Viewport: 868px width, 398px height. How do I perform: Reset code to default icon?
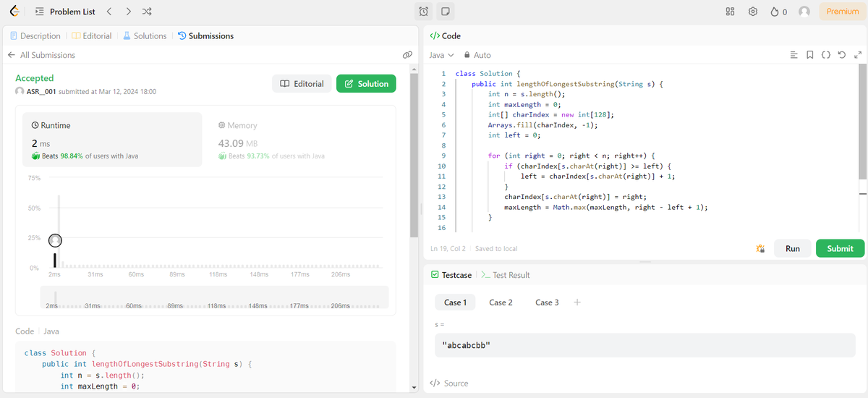point(842,55)
